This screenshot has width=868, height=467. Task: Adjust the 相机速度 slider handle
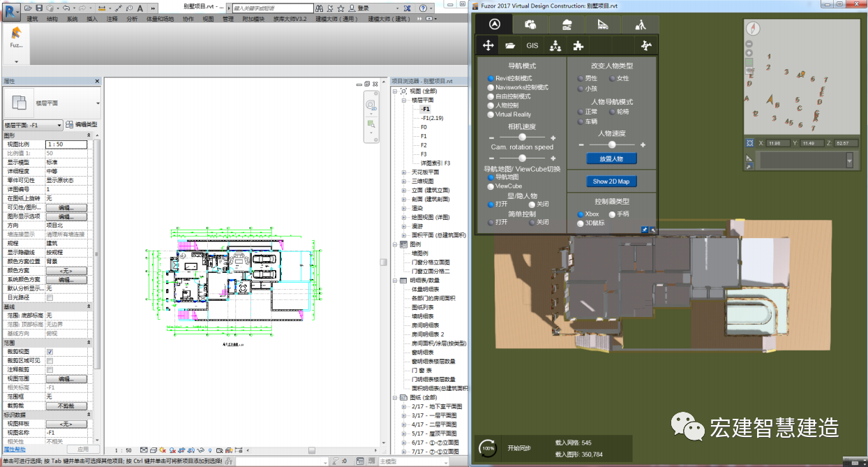[522, 138]
